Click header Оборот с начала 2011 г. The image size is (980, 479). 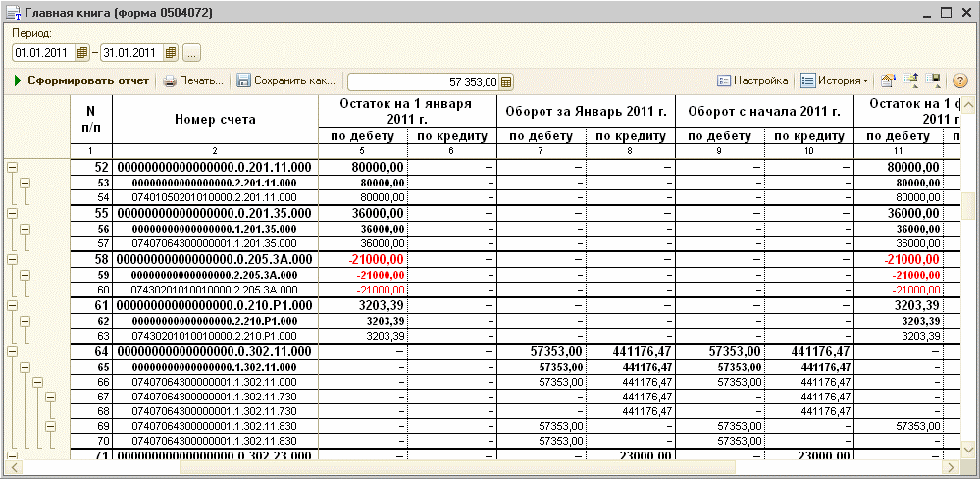[764, 113]
